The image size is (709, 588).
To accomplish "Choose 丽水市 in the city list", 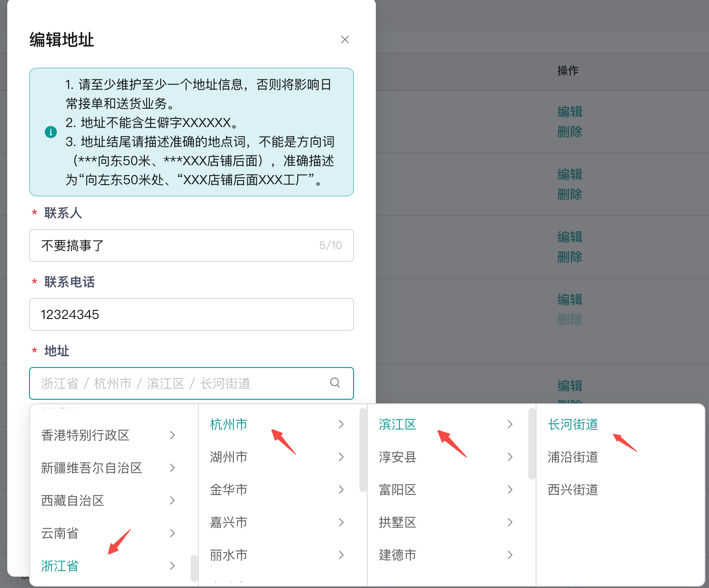I will 229,555.
